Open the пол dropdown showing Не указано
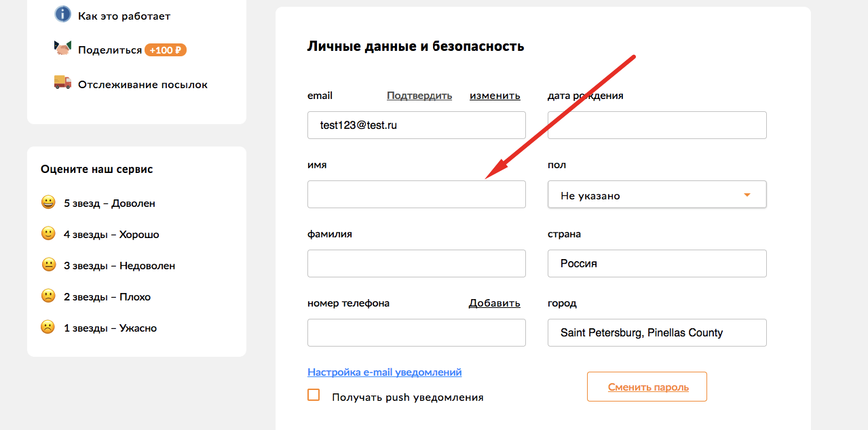The height and width of the screenshot is (430, 868). click(657, 195)
